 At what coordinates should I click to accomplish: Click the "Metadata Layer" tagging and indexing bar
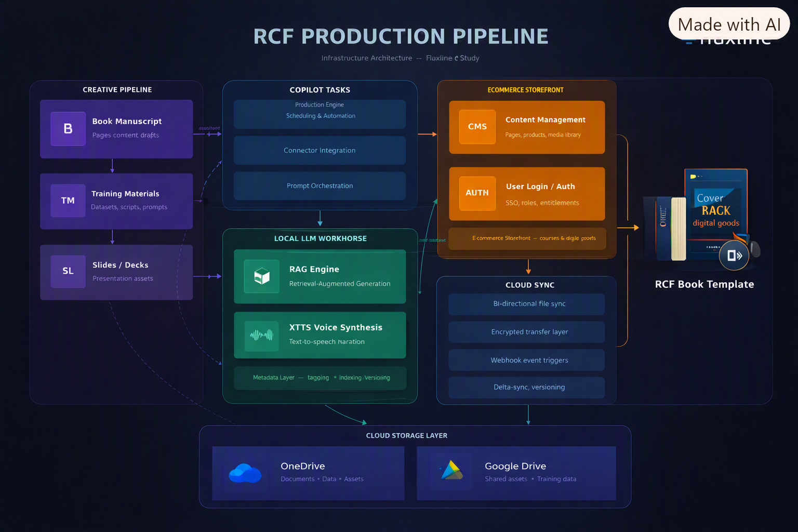coord(320,378)
